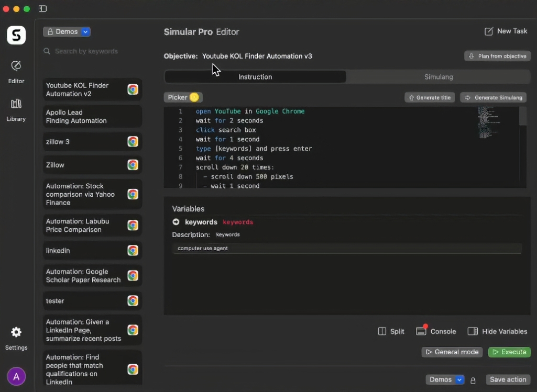Click the search magnifier icon

[x=47, y=51]
